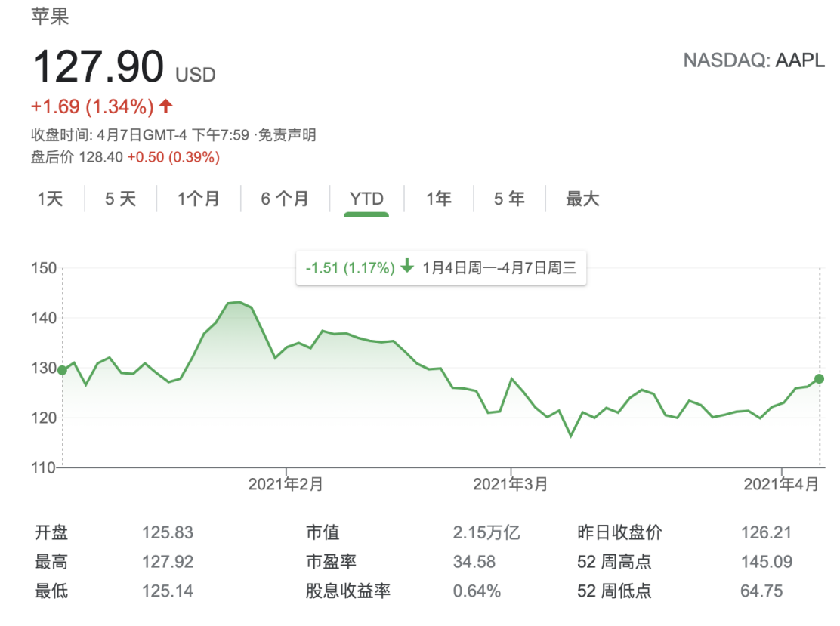Click the NASDAQ: AAPL ticker label
840x626 pixels.
pyautogui.click(x=754, y=60)
